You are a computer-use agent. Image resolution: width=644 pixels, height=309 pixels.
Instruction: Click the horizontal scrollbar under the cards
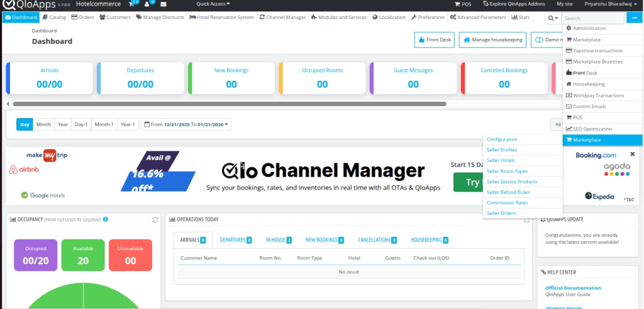click(229, 104)
